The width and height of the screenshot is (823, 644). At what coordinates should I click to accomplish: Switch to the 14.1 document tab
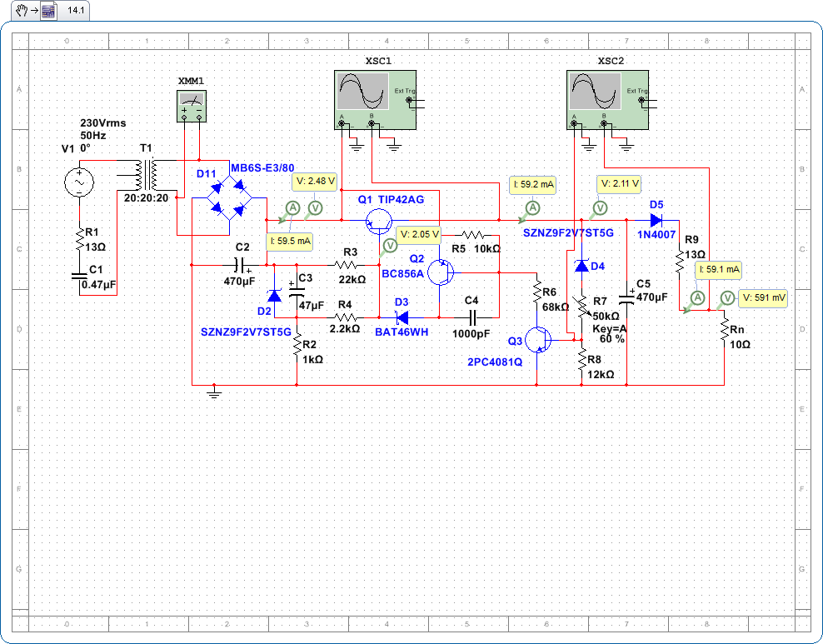pos(75,11)
